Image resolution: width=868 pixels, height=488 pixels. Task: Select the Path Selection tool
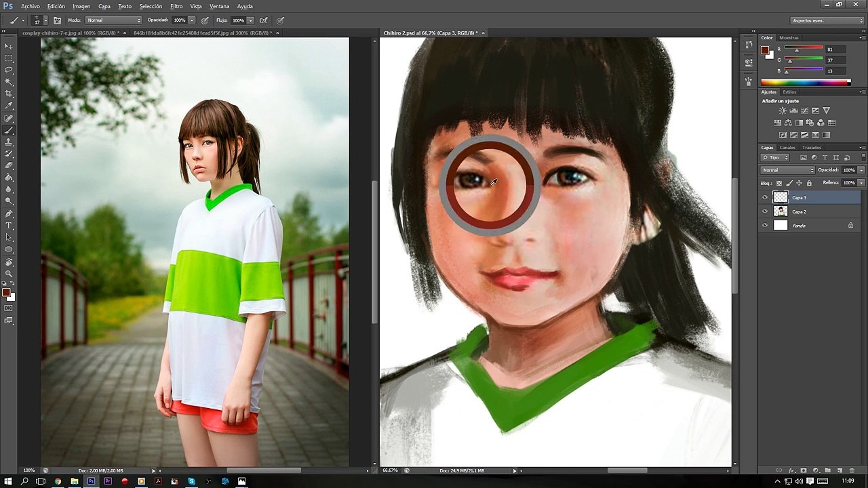[x=9, y=237]
